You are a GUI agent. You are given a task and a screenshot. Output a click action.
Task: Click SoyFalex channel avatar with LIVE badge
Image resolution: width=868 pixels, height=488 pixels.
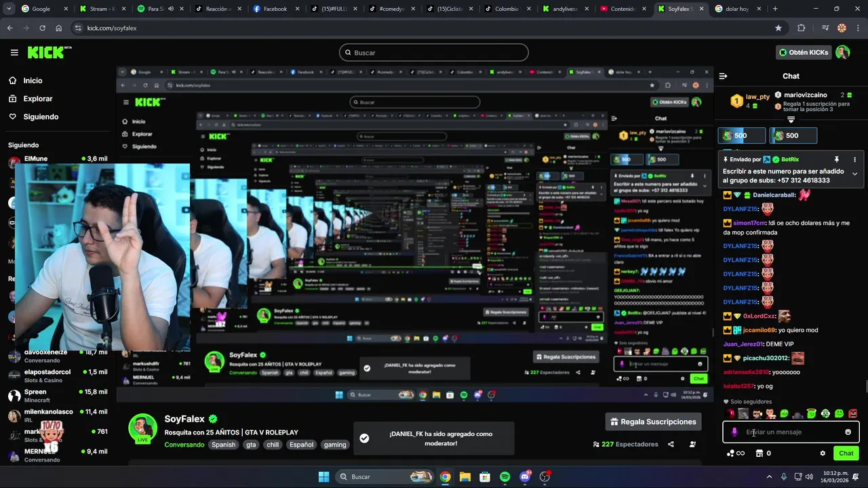pos(143,428)
